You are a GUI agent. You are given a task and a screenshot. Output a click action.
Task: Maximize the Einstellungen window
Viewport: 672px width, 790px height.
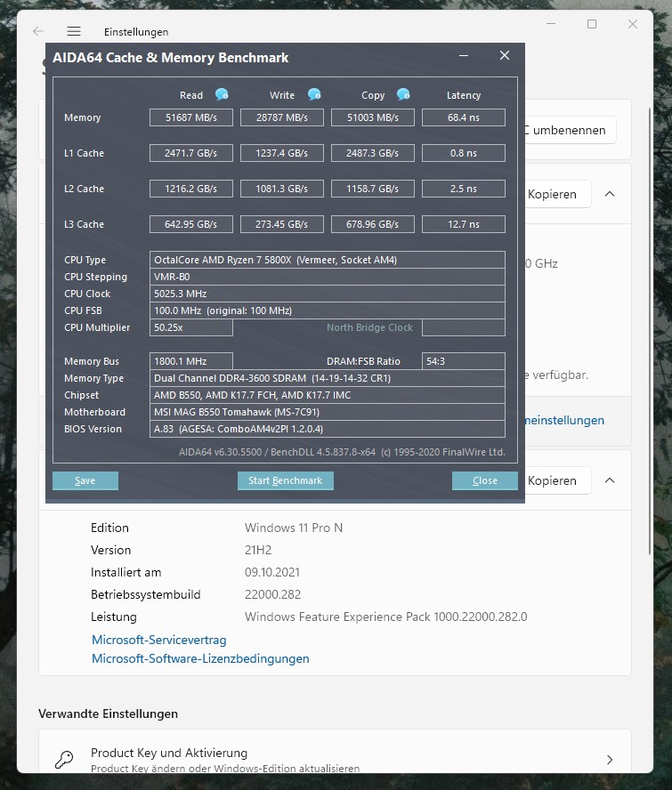point(592,24)
